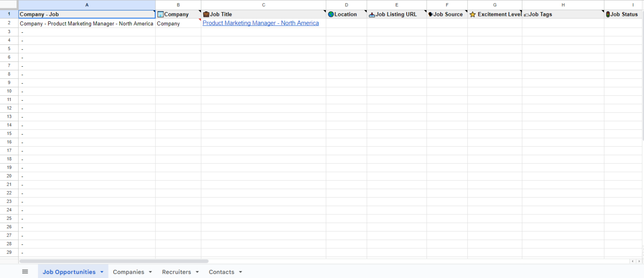The width and height of the screenshot is (644, 278).
Task: Open the all sheets hamburger menu
Action: point(25,272)
